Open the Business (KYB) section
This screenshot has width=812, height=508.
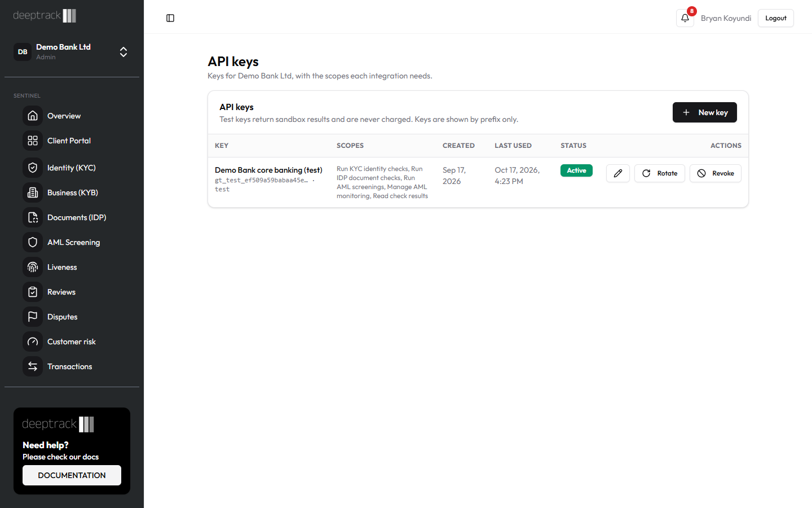click(73, 192)
